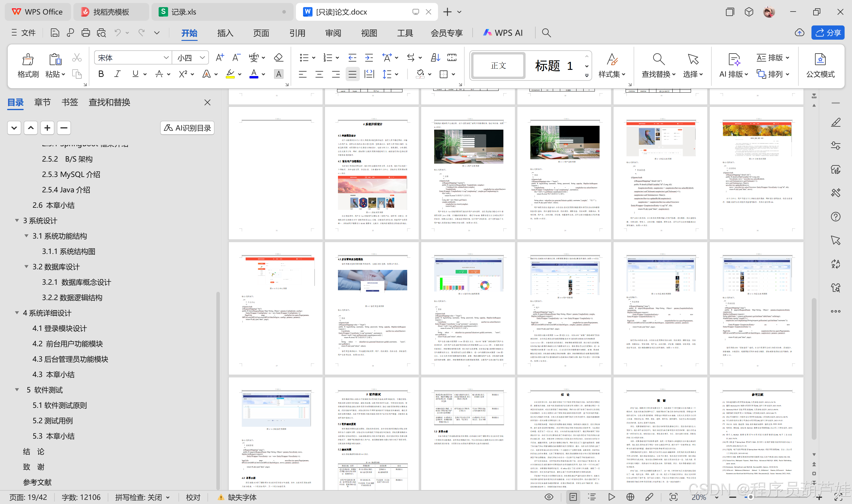Viewport: 852px width, 504px height.
Task: Toggle Italic text formatting
Action: pyautogui.click(x=117, y=74)
